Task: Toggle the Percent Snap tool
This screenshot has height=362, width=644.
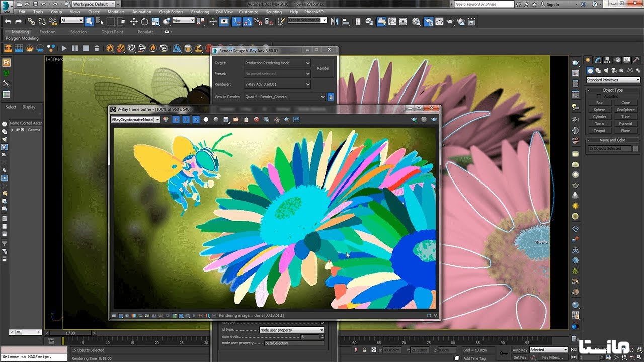Action: [x=258, y=21]
